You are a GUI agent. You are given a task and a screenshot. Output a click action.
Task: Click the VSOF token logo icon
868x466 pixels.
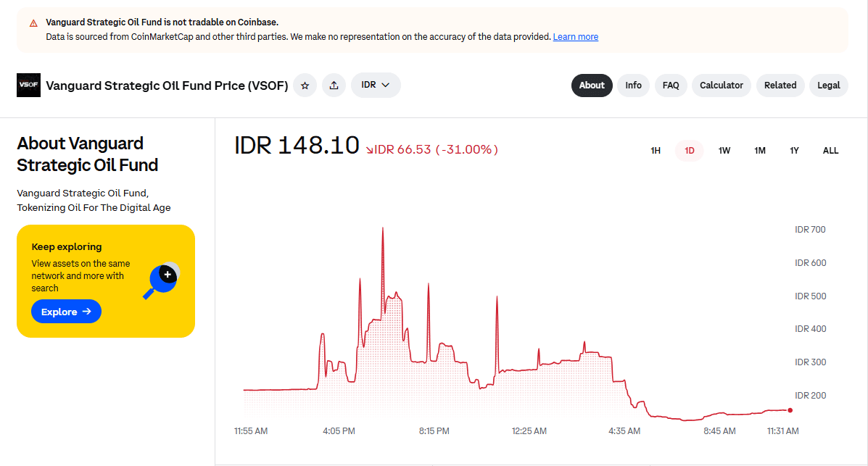(x=28, y=86)
